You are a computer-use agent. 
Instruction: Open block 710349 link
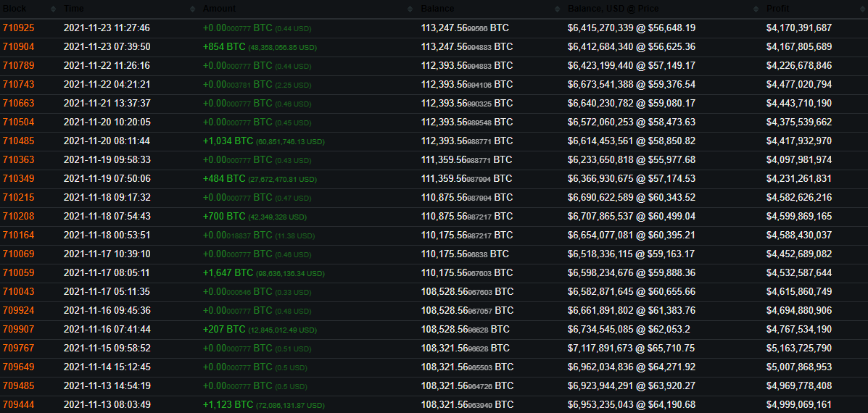[18, 178]
